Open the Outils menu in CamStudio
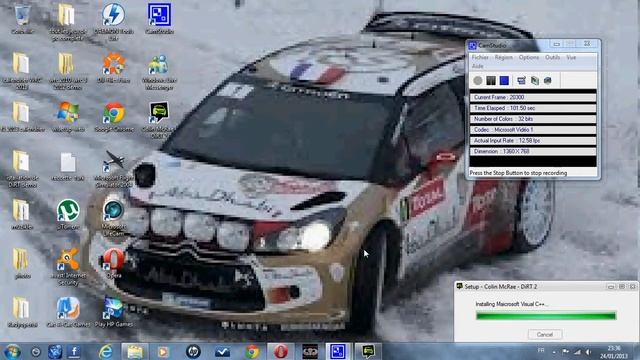640x360 pixels. tap(553, 58)
